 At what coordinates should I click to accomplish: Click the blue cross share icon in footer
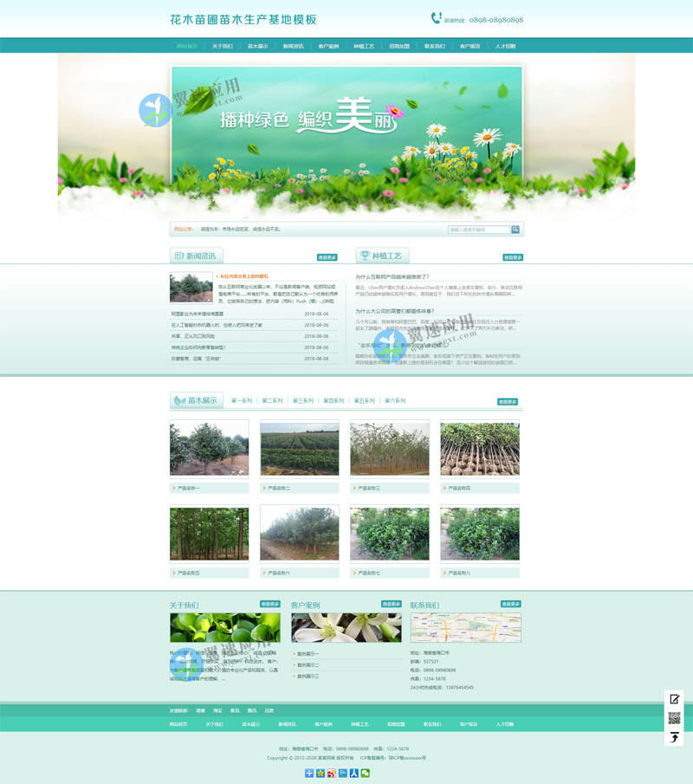(309, 772)
